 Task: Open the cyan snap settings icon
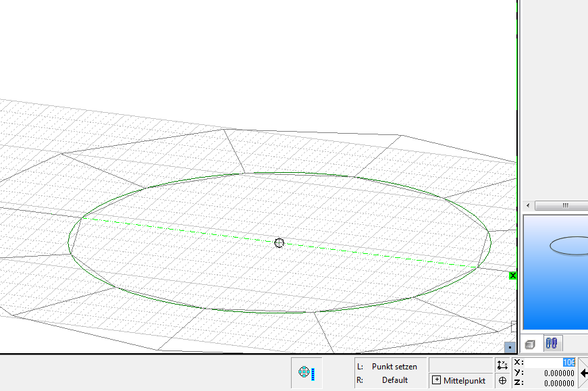306,373
